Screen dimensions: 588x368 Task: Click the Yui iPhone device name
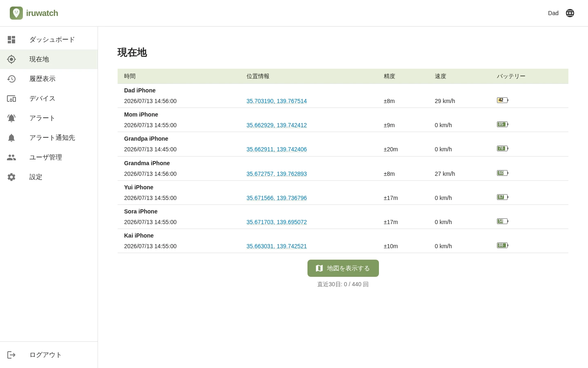pos(139,187)
